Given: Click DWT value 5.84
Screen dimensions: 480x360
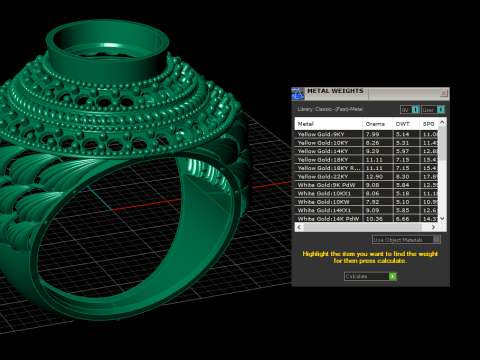Looking at the screenshot, I should coord(402,185).
